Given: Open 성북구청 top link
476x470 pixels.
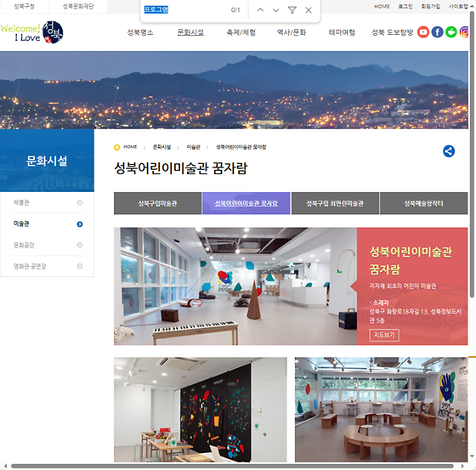Looking at the screenshot, I should 25,7.
